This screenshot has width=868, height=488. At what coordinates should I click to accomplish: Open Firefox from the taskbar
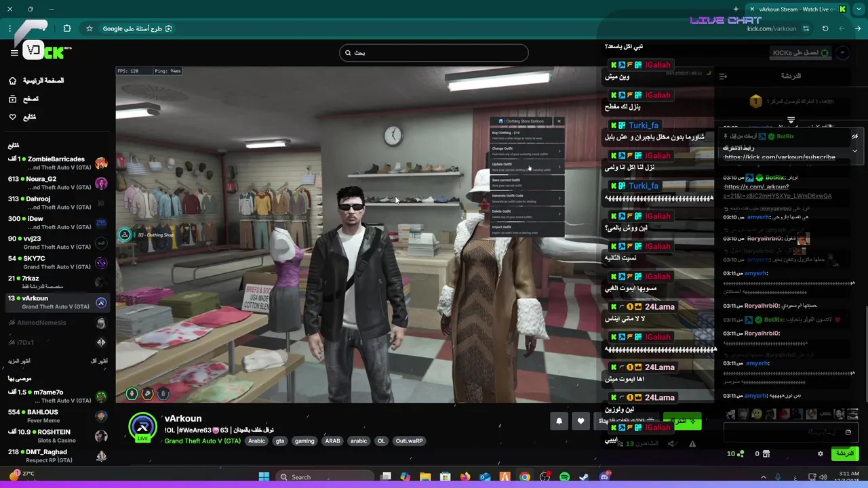pyautogui.click(x=465, y=477)
